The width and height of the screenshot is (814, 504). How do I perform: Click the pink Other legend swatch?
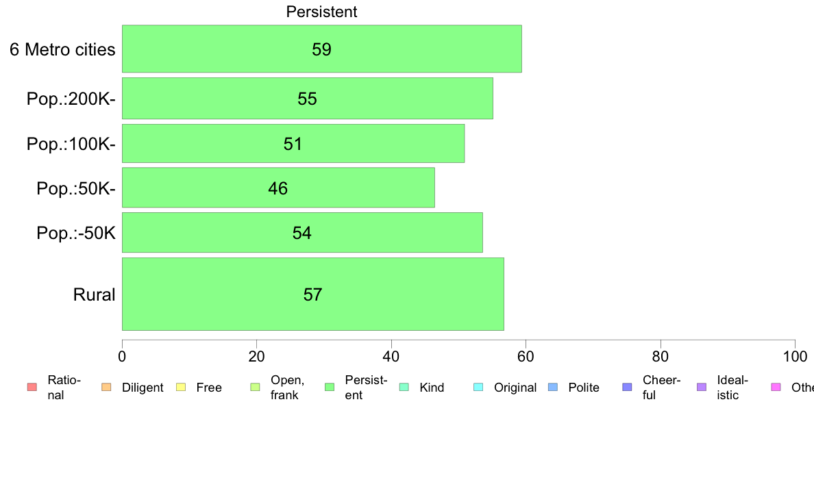pyautogui.click(x=776, y=387)
